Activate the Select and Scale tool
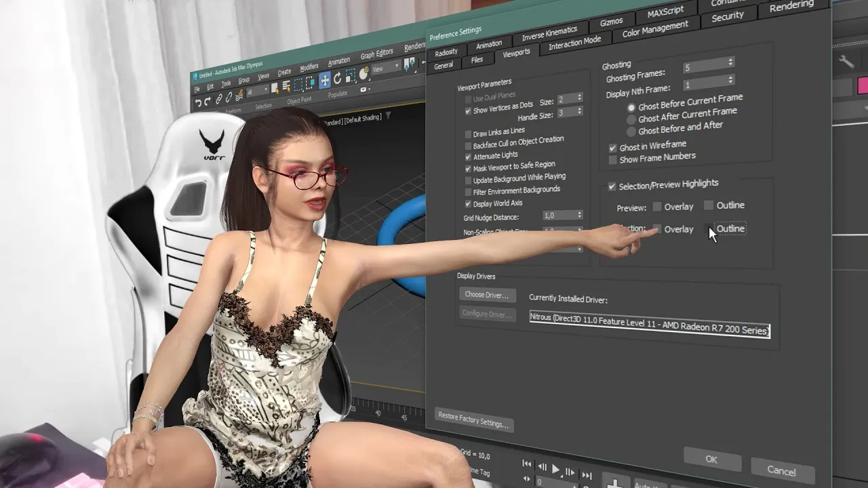Image resolution: width=868 pixels, height=488 pixels. [350, 75]
